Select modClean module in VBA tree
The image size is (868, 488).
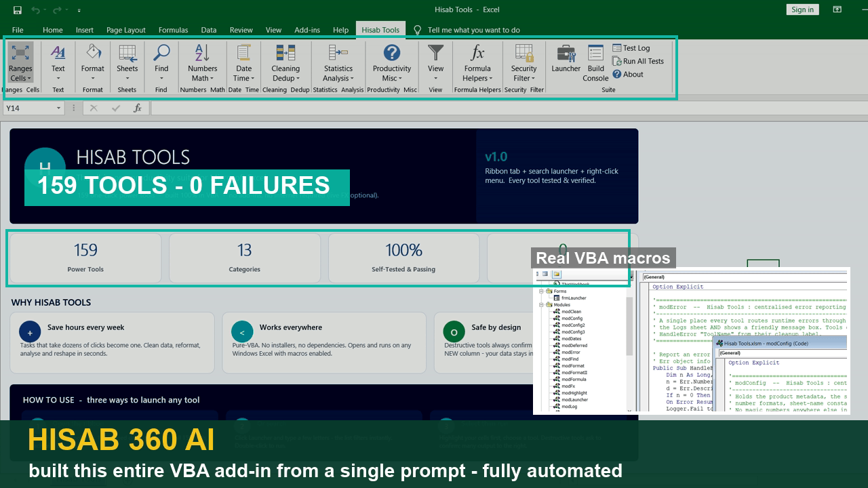pos(568,312)
